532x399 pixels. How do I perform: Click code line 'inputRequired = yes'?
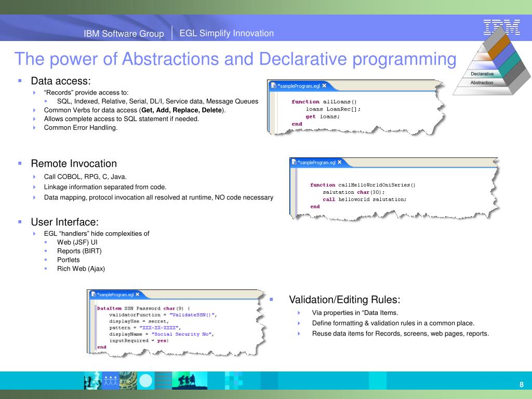[x=139, y=341]
